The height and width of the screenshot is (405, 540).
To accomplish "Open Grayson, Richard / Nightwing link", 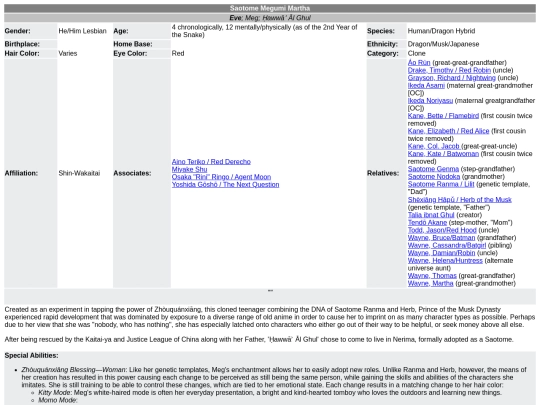I will pyautogui.click(x=451, y=78).
